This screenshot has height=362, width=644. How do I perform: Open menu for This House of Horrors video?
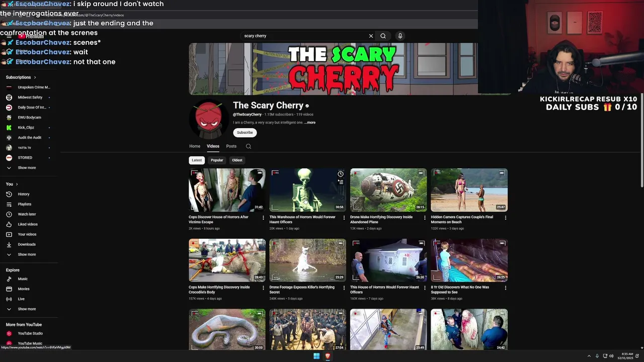click(x=425, y=288)
